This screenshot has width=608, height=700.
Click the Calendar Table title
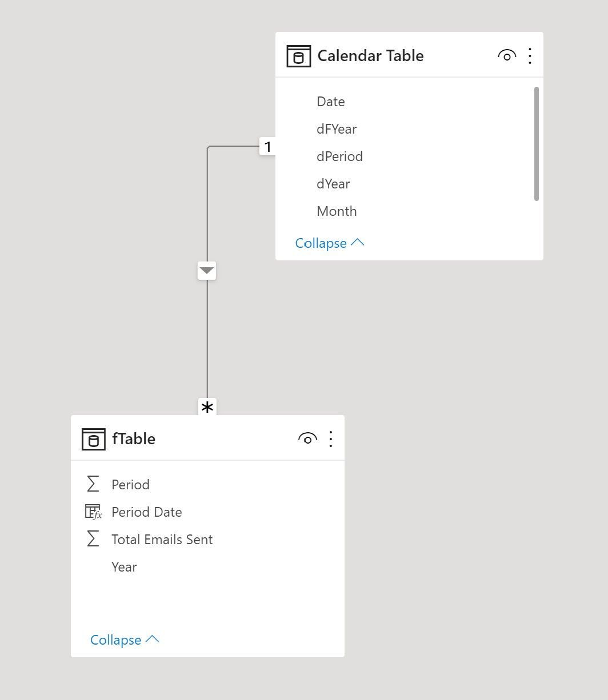pos(370,56)
